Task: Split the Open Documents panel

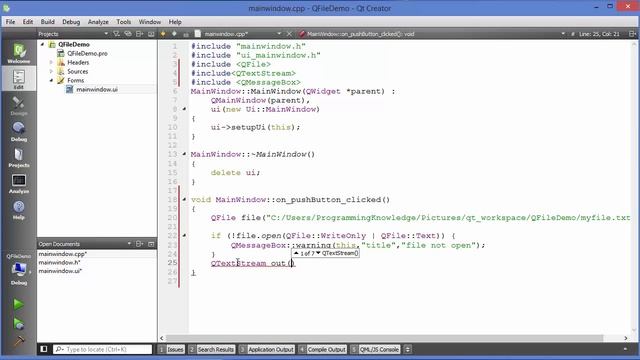Action: point(140,244)
